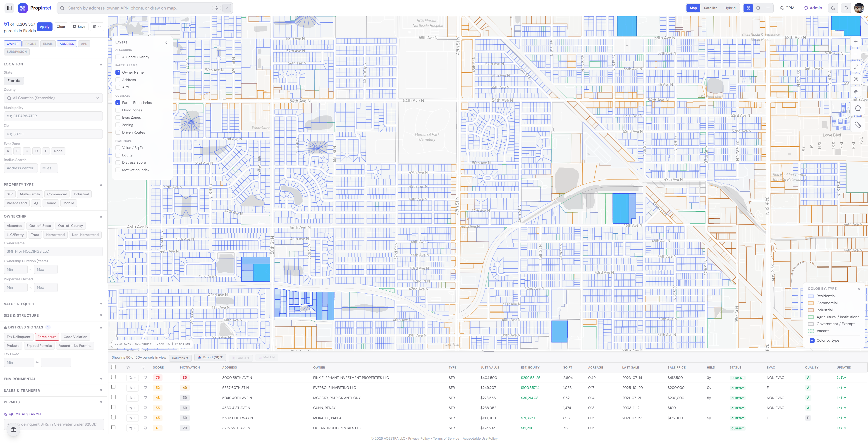Click the Apply filters button
Viewport: 868px width, 443px height.
tap(45, 27)
